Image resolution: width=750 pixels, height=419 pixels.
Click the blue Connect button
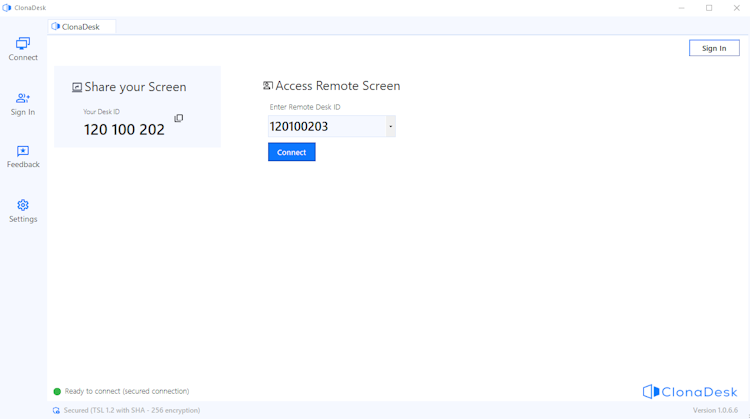[x=292, y=152]
